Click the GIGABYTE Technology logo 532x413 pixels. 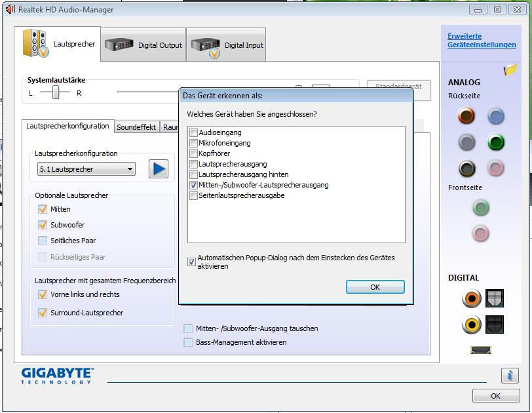[58, 376]
